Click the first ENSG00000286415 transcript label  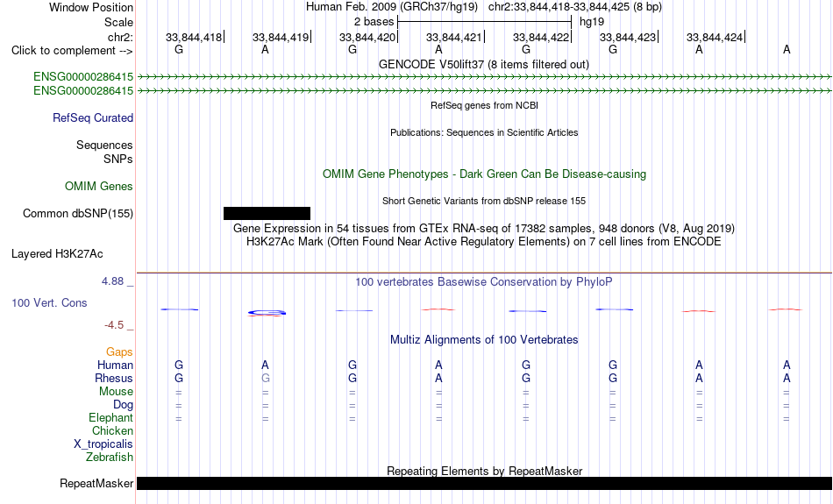coord(83,77)
